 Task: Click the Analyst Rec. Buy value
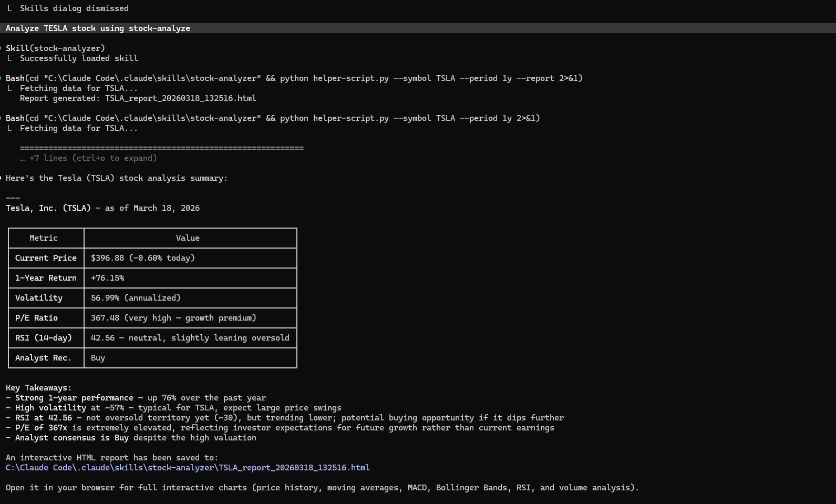[98, 358]
